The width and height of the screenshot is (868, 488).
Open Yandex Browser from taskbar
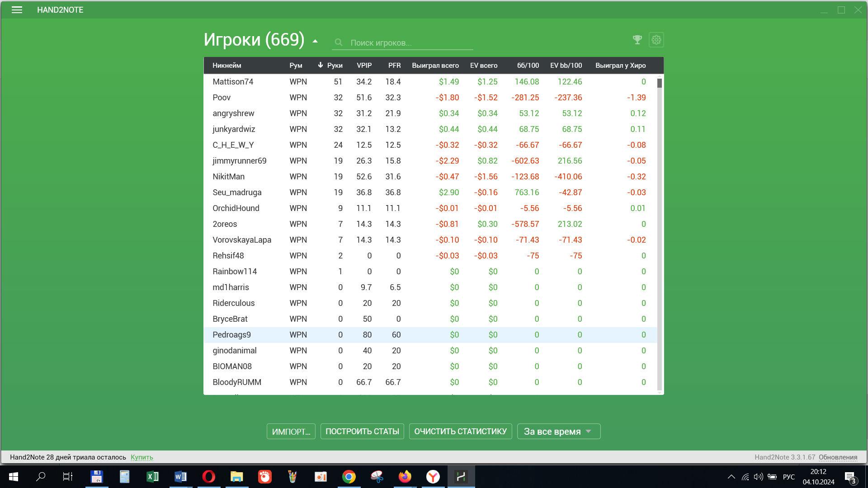[x=433, y=477]
